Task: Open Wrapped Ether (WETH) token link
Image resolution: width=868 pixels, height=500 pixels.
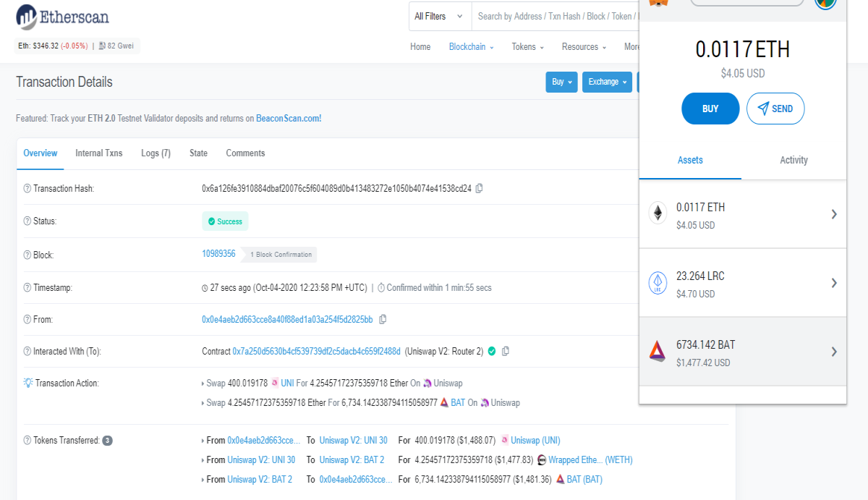Action: click(x=590, y=459)
